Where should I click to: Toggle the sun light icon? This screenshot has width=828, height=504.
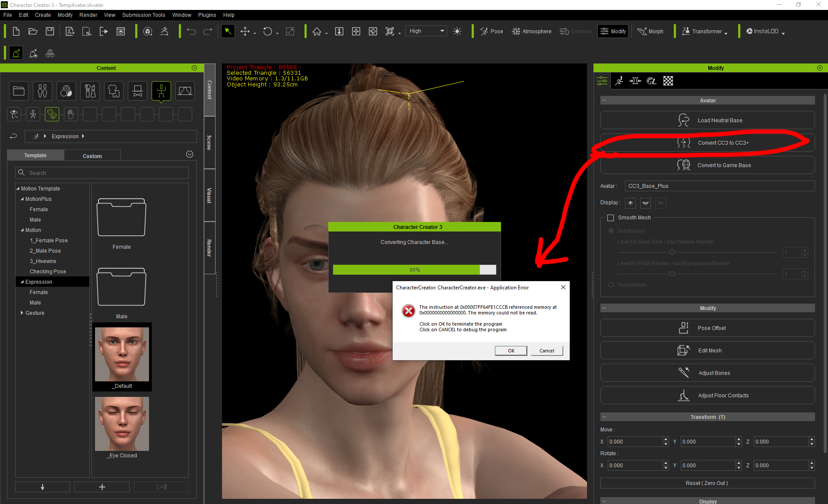pos(457,32)
